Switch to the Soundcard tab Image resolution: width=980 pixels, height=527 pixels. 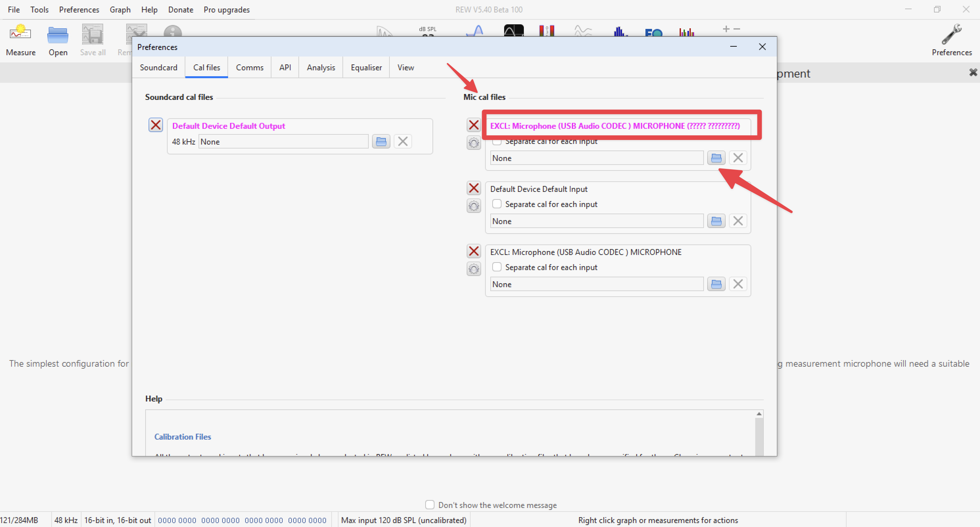click(x=158, y=67)
